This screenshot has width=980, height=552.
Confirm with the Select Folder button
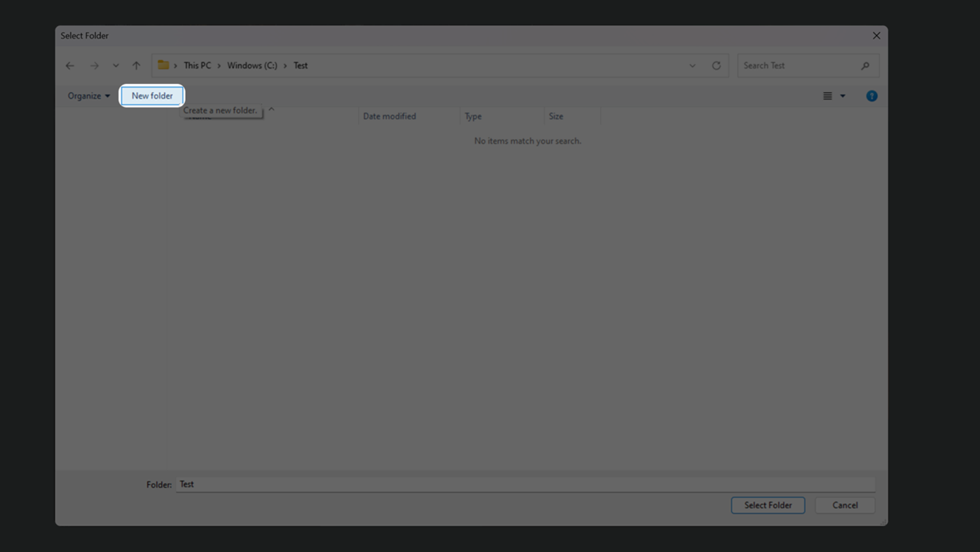[x=768, y=505]
